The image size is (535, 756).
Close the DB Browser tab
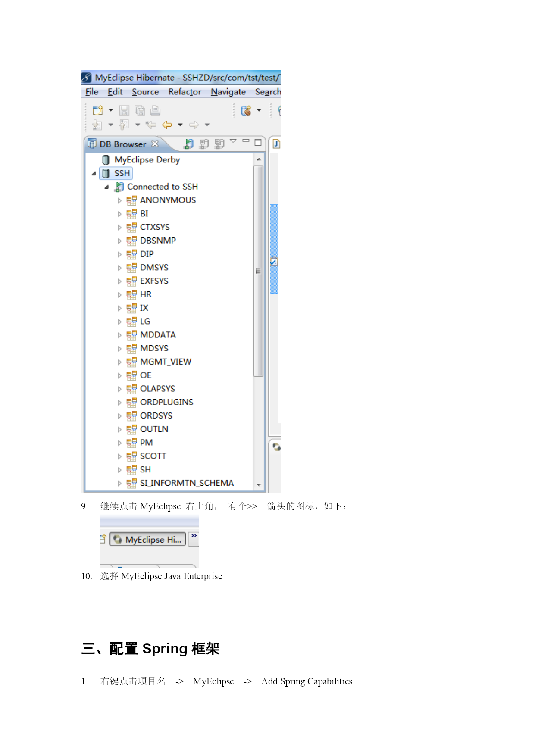(155, 144)
